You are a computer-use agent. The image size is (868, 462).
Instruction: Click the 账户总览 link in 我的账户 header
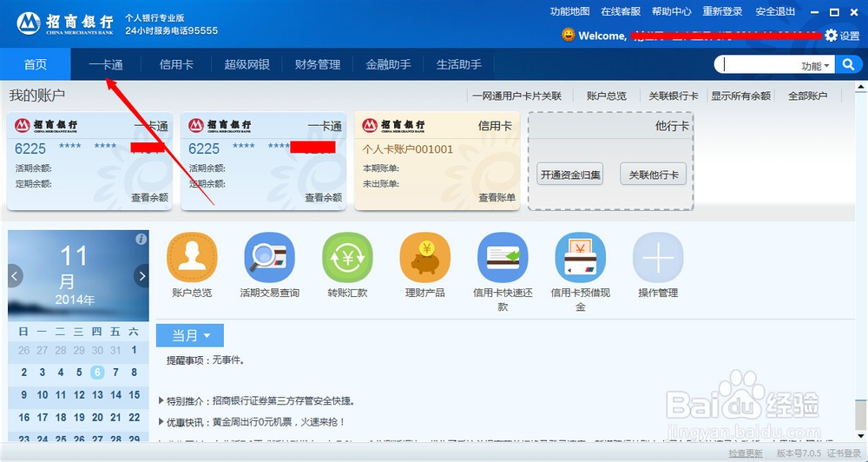(x=607, y=96)
